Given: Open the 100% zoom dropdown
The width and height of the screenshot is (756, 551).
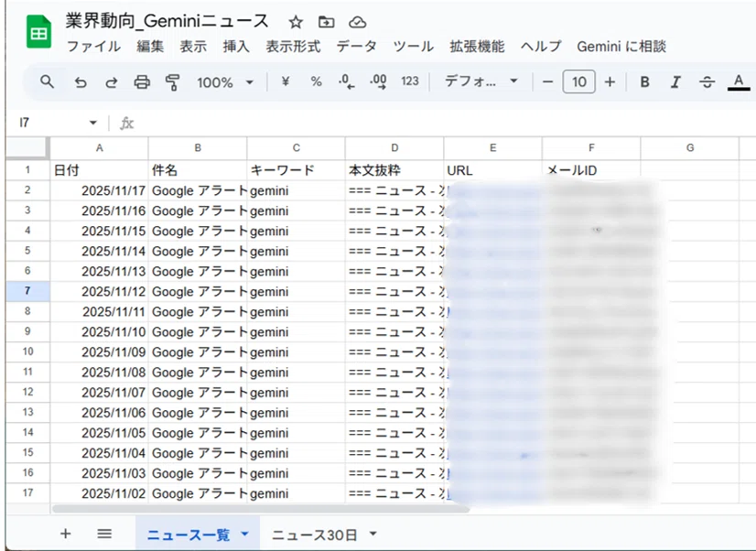Looking at the screenshot, I should [x=224, y=82].
